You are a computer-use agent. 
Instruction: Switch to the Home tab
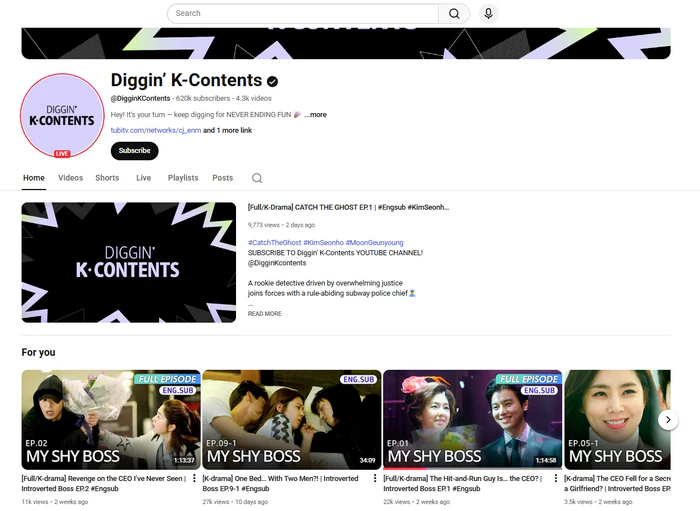34,178
